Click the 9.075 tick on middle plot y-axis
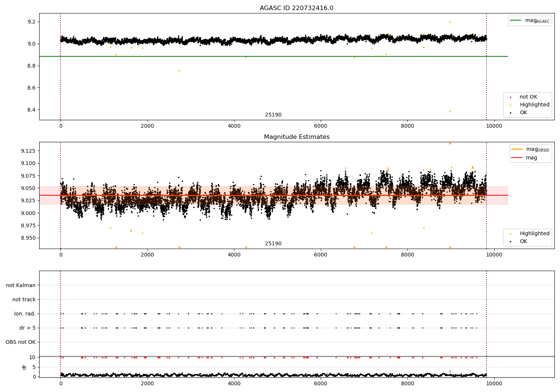The height and width of the screenshot is (392, 560). tap(28, 176)
